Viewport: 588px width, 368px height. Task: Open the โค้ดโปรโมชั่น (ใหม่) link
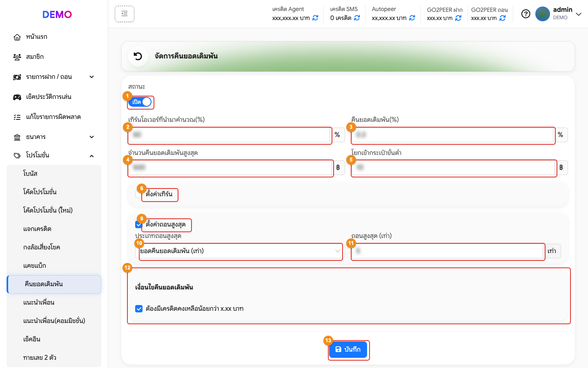pyautogui.click(x=54, y=211)
